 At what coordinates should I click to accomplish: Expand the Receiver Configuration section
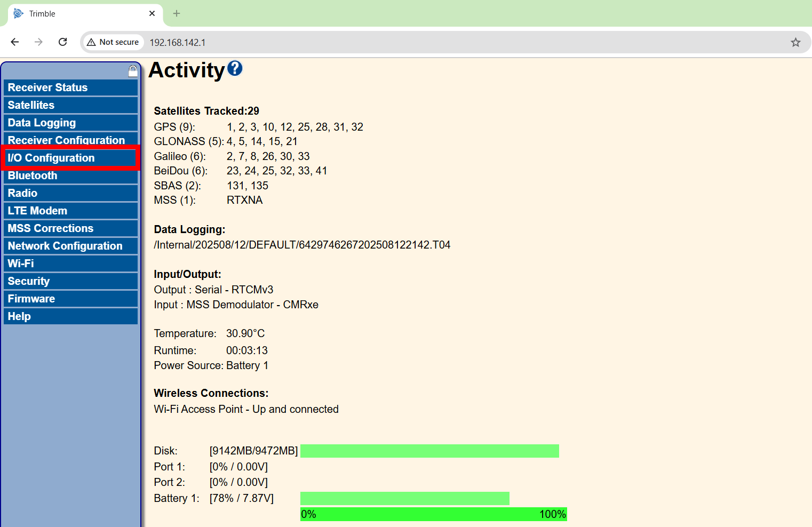coord(70,140)
